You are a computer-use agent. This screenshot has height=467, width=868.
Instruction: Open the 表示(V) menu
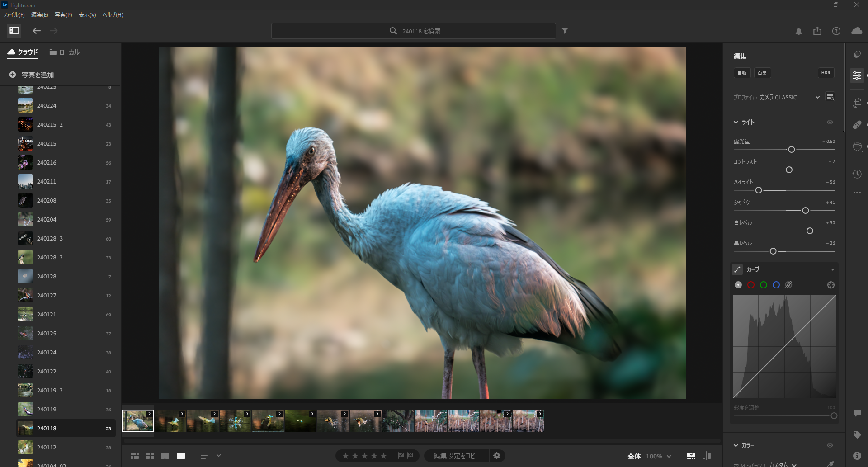(x=87, y=15)
